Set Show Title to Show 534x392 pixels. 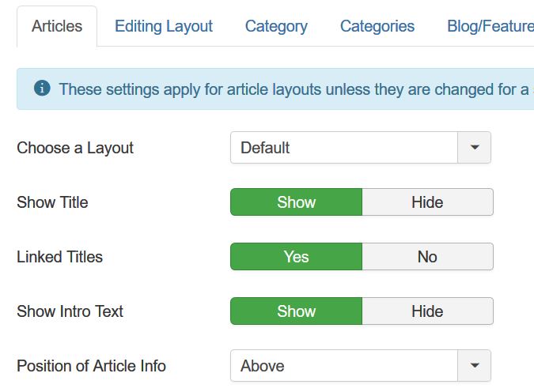pyautogui.click(x=296, y=202)
